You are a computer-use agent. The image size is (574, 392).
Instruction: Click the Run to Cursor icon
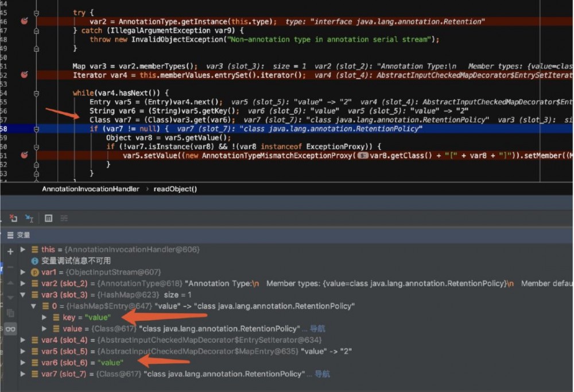29,219
